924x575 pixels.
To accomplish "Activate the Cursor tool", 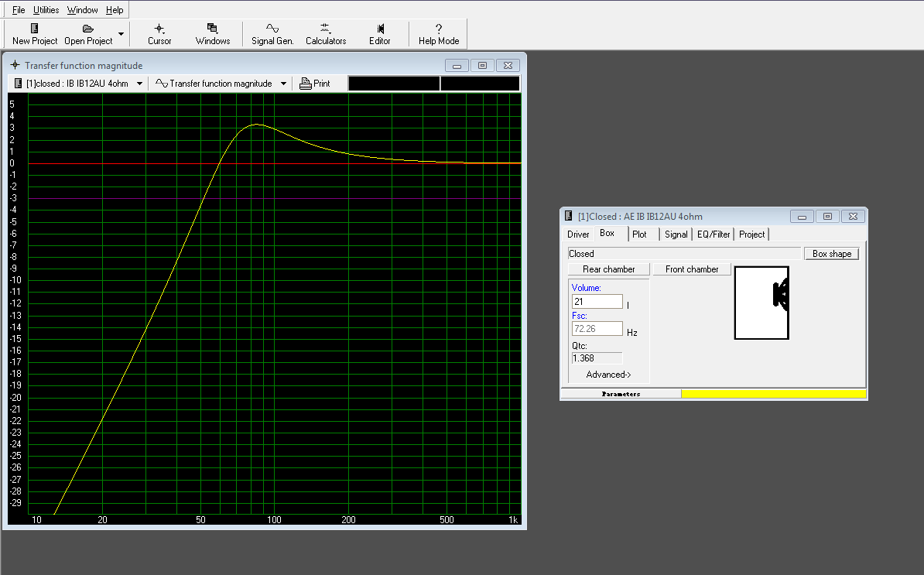I will [x=159, y=34].
